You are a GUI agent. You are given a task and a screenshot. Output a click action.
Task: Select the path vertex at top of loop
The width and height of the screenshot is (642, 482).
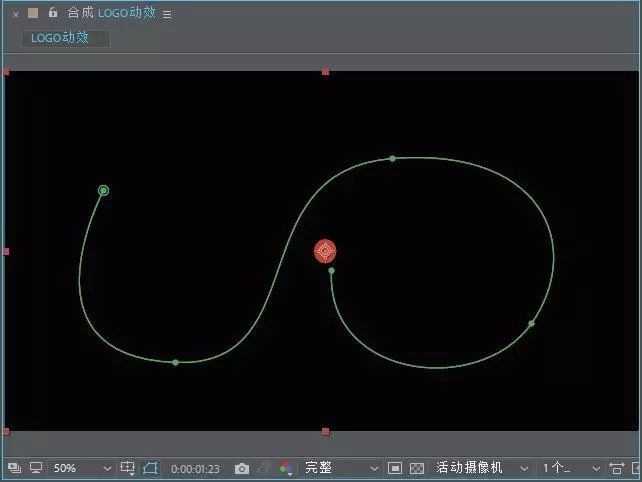pos(392,158)
